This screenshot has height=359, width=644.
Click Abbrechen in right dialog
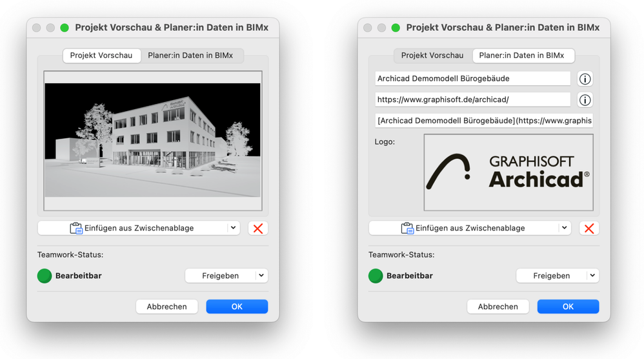(498, 307)
